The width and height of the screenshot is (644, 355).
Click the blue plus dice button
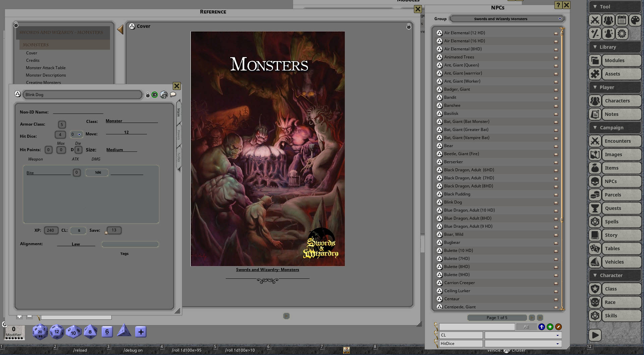pyautogui.click(x=141, y=332)
